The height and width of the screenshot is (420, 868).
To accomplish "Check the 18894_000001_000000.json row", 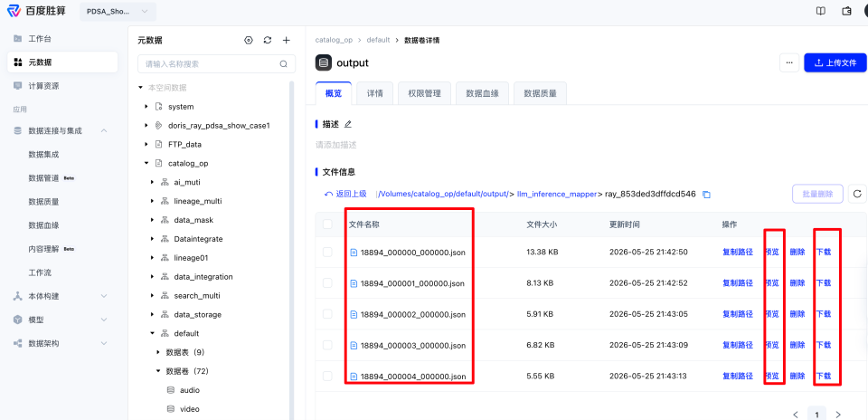I will pyautogui.click(x=327, y=283).
